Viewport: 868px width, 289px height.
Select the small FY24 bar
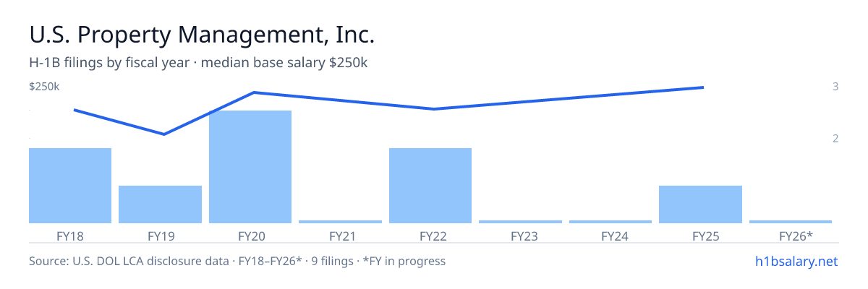[610, 221]
